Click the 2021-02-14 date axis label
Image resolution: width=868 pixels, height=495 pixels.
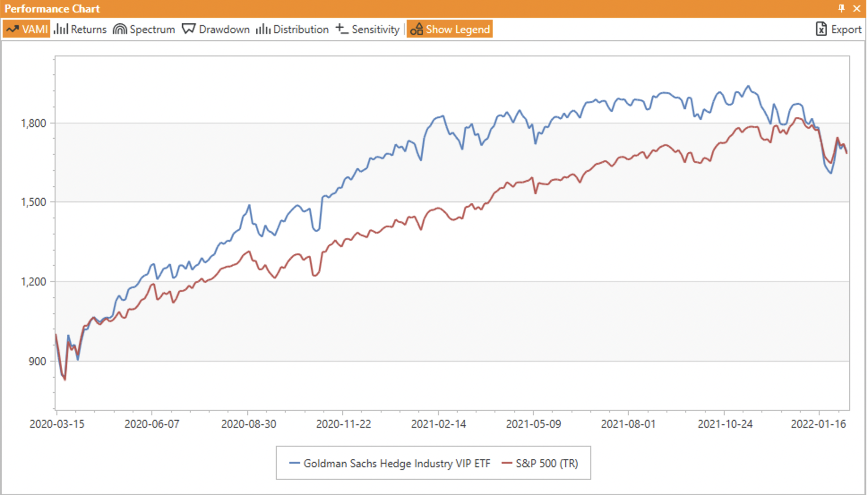pos(438,424)
